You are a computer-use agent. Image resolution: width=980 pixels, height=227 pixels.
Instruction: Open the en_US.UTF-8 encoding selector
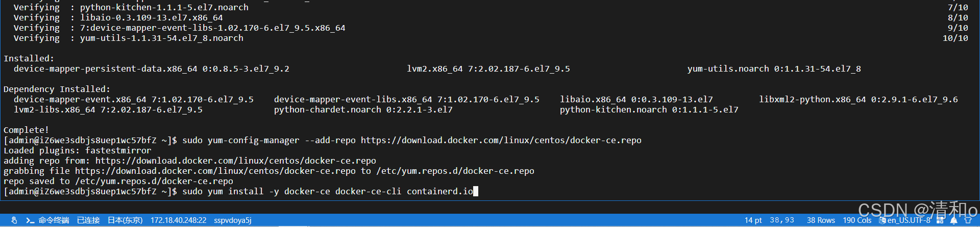909,220
